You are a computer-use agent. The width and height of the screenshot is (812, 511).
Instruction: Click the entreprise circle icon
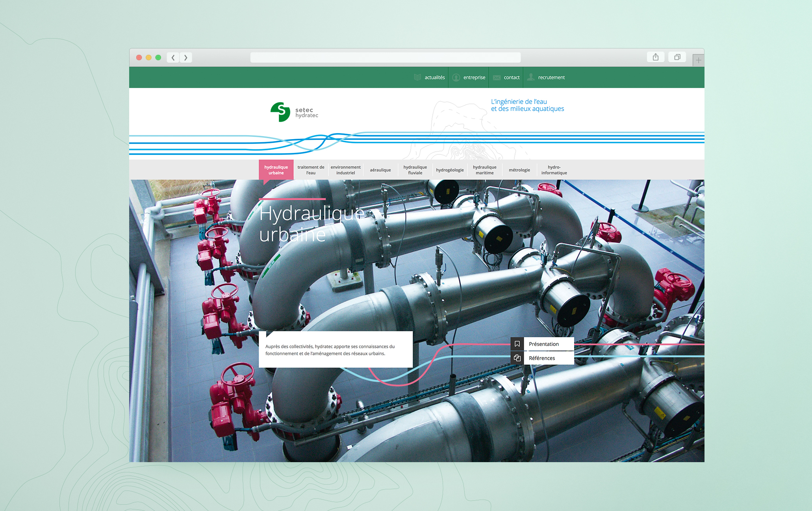tap(456, 77)
